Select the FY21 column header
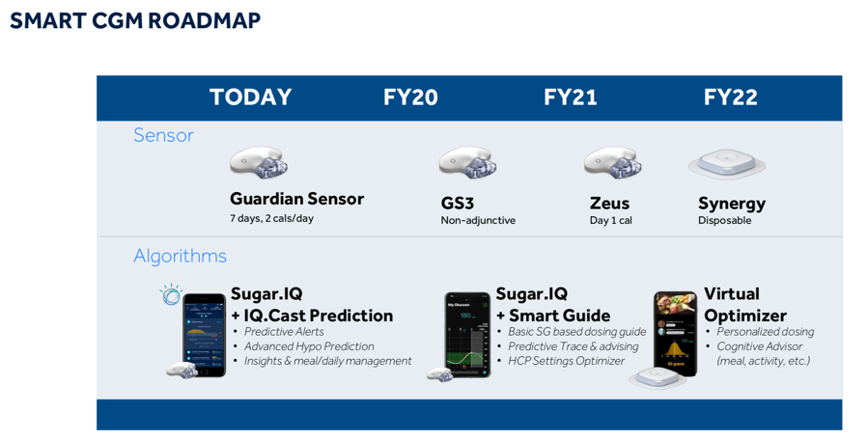868x440 pixels. pos(571,97)
